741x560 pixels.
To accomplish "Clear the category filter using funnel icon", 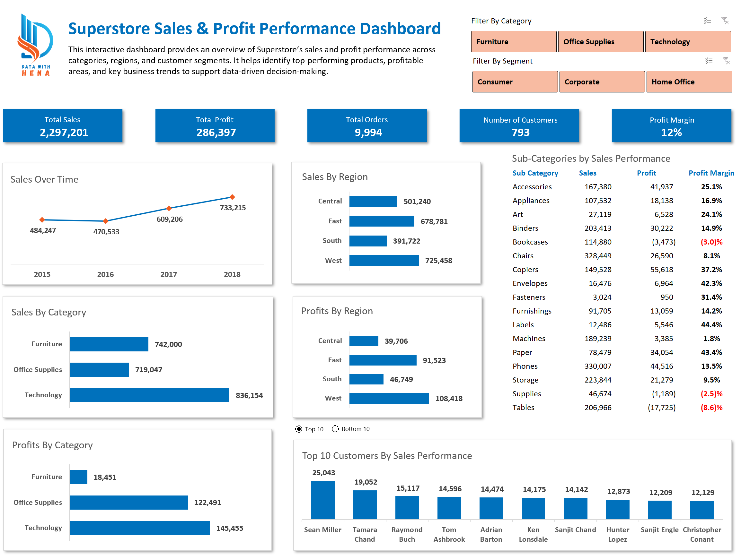I will [x=726, y=20].
